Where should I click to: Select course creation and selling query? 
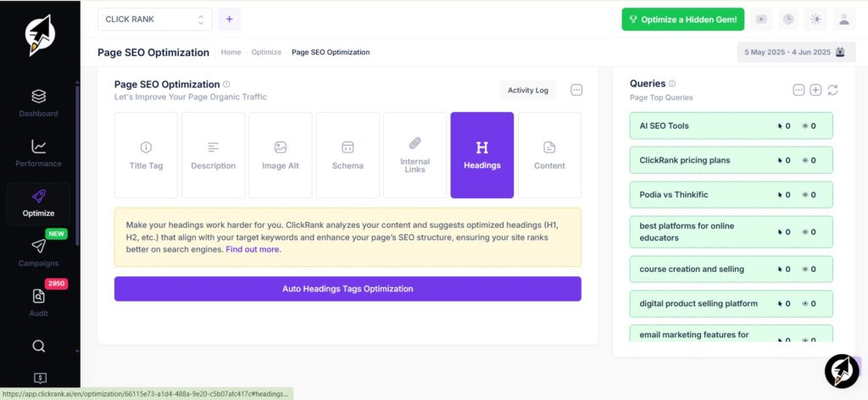(732, 269)
